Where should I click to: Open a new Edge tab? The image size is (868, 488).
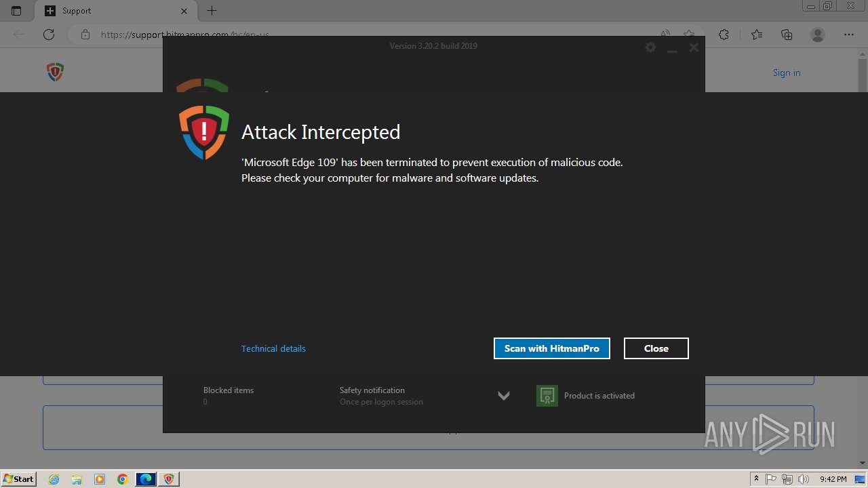[212, 11]
